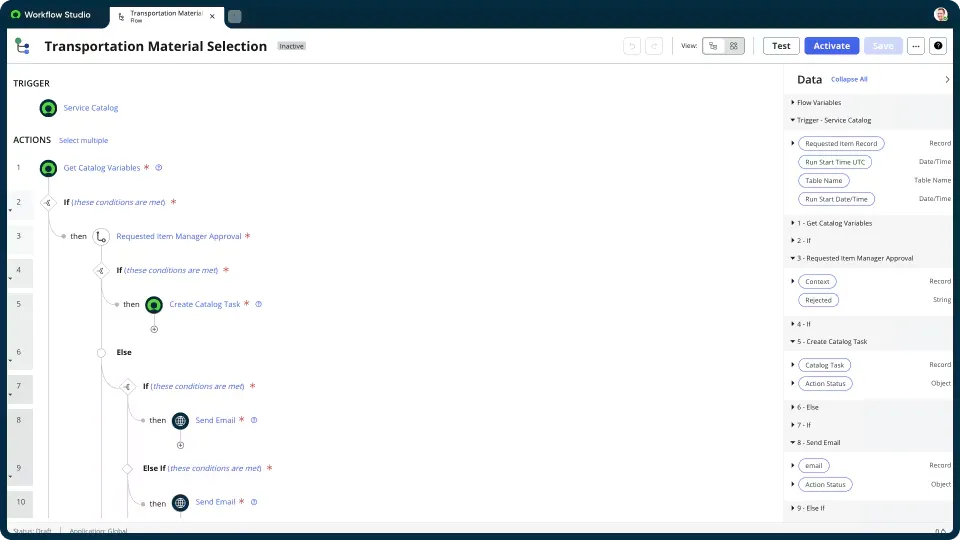Click the Else node circle on step 6
This screenshot has width=960, height=540.
[x=101, y=352]
